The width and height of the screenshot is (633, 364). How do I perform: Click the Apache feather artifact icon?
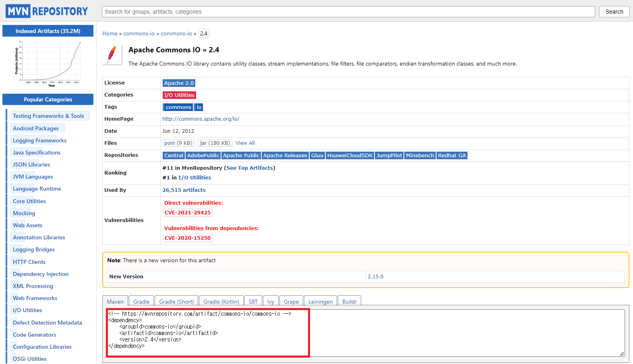[x=112, y=54]
